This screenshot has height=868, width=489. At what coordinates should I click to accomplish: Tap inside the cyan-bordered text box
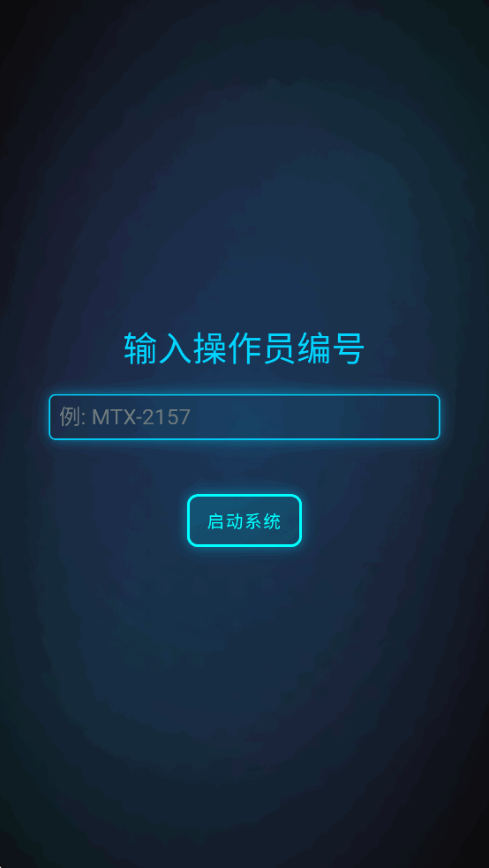pyautogui.click(x=244, y=417)
